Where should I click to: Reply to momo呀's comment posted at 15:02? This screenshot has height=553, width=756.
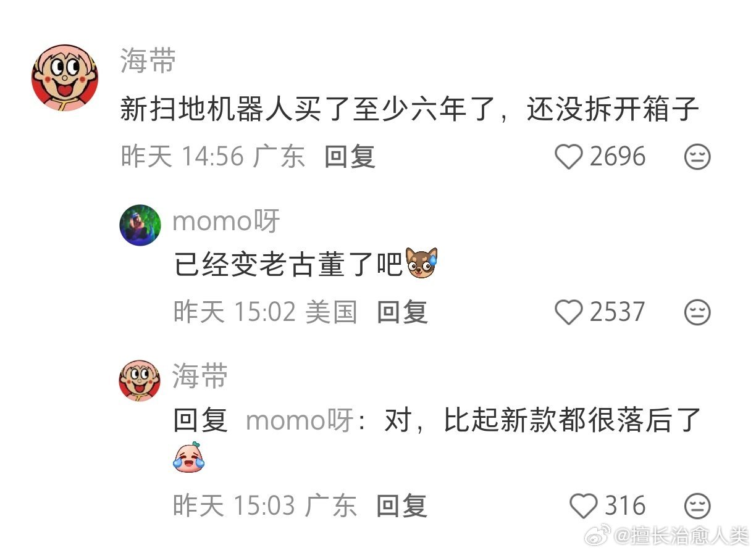pos(402,312)
